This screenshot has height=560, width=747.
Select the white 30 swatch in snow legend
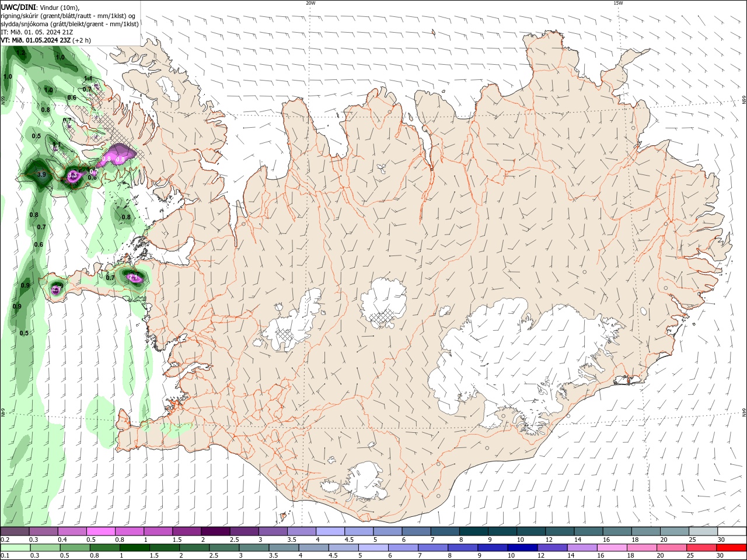(731, 531)
